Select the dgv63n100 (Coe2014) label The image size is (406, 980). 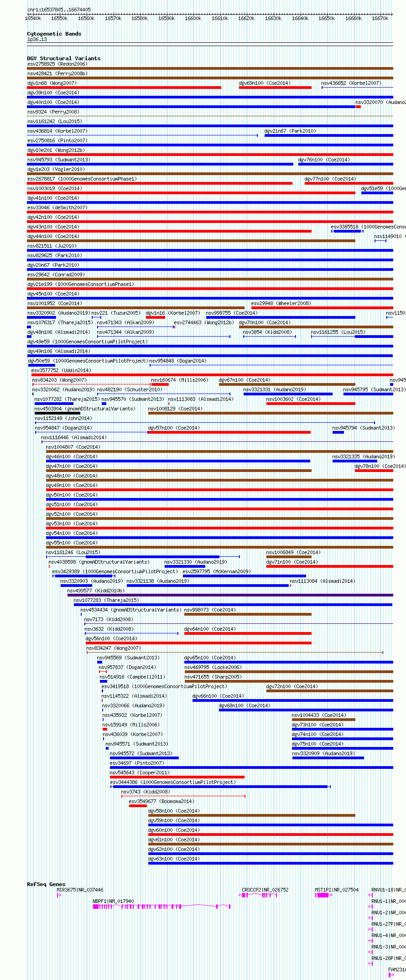click(x=174, y=859)
